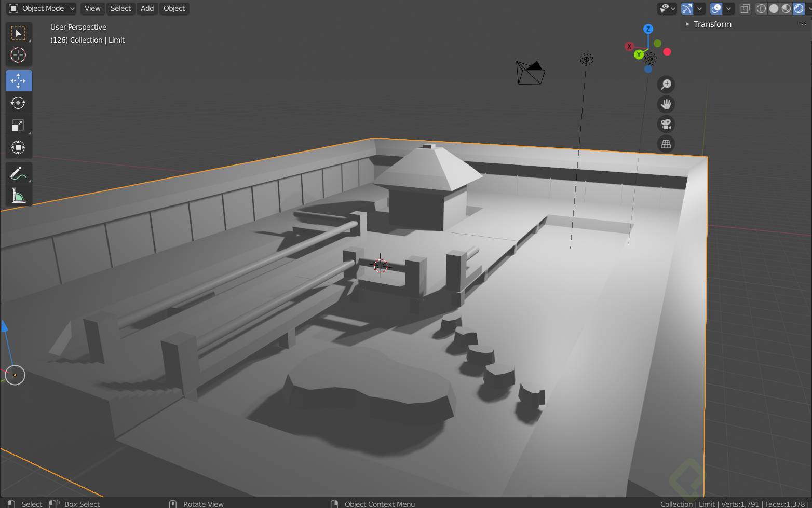Open the Object menu
This screenshot has width=812, height=508.
tap(174, 8)
